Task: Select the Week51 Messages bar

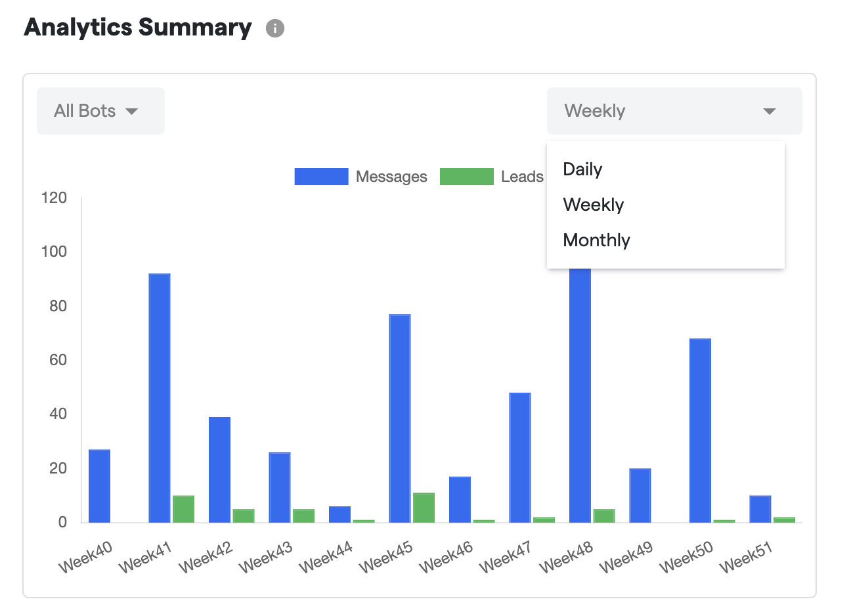Action: [x=760, y=509]
